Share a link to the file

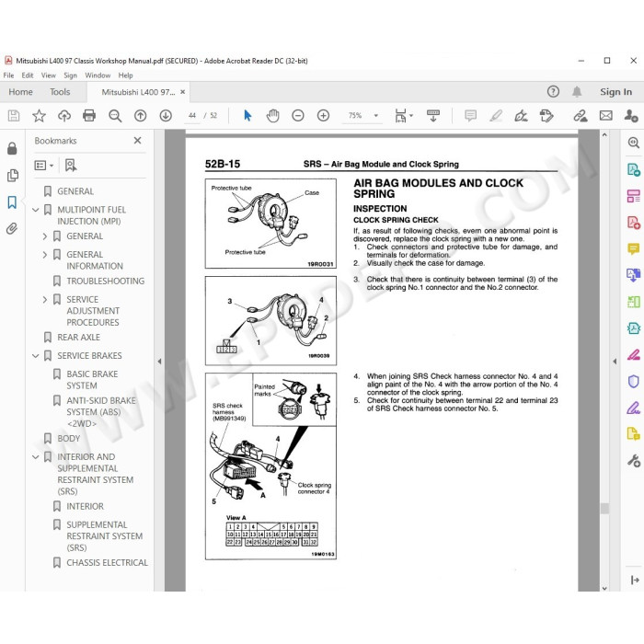(x=581, y=116)
